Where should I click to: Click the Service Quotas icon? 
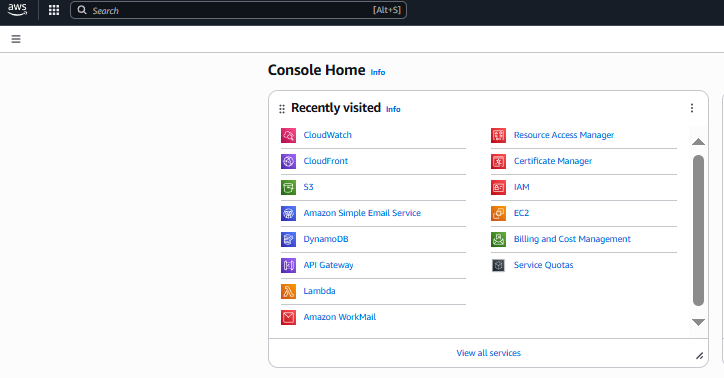(499, 265)
